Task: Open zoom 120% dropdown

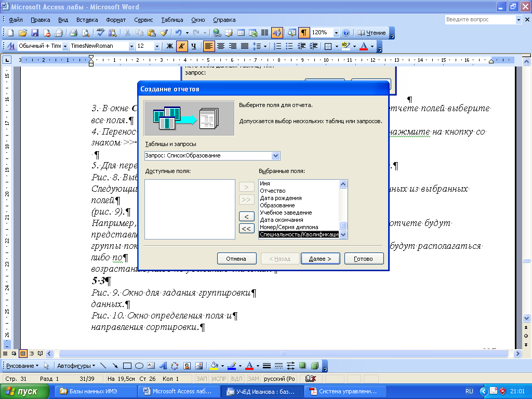Action: coord(336,33)
